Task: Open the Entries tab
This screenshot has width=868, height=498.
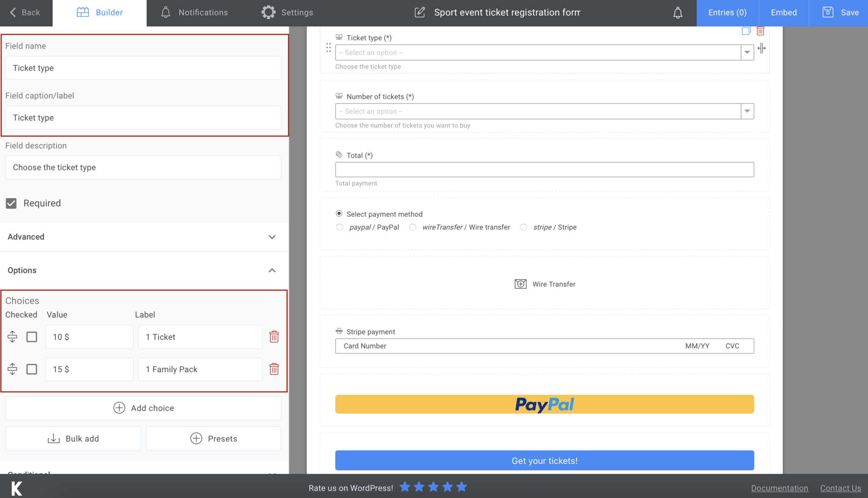Action: (x=726, y=12)
